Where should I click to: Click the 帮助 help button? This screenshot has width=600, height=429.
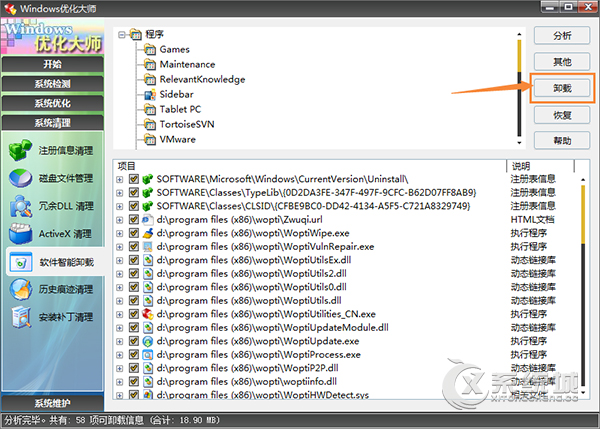point(562,141)
